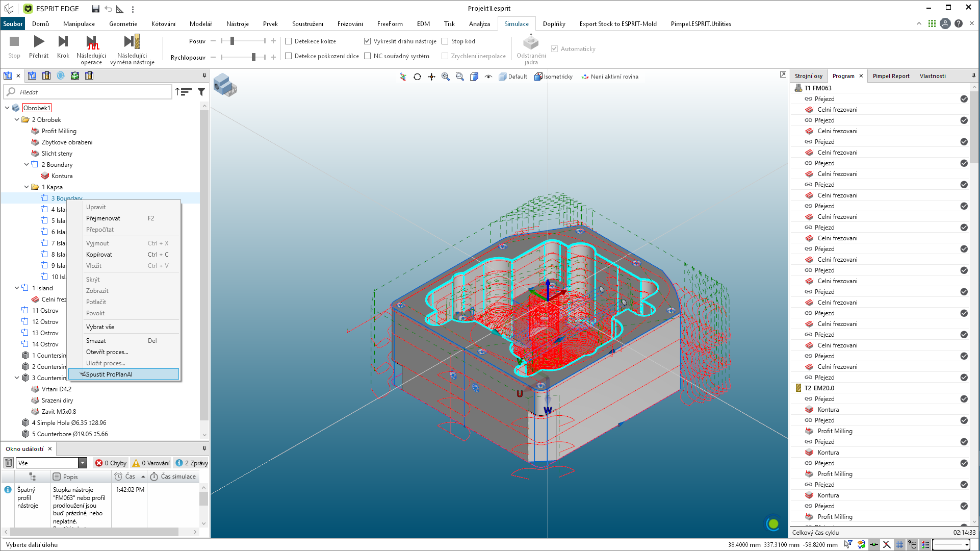Screen dimensions: 980x551
Task: Collapse the 1 Island node
Action: coord(17,288)
